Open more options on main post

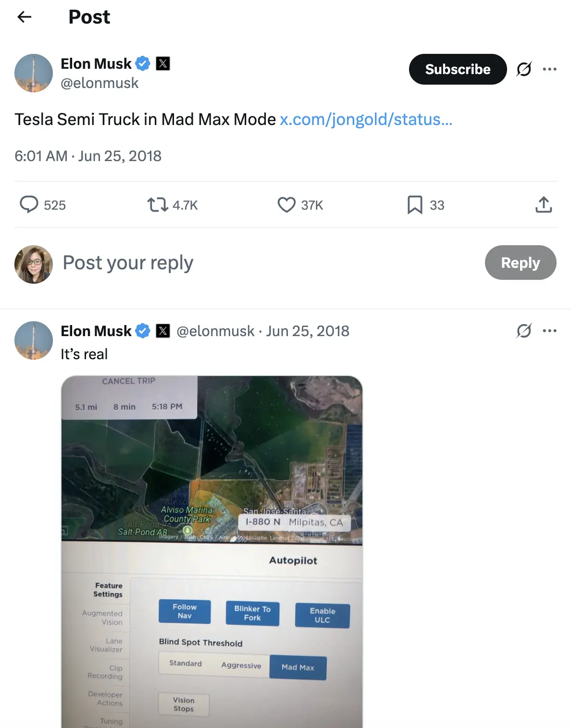click(549, 69)
